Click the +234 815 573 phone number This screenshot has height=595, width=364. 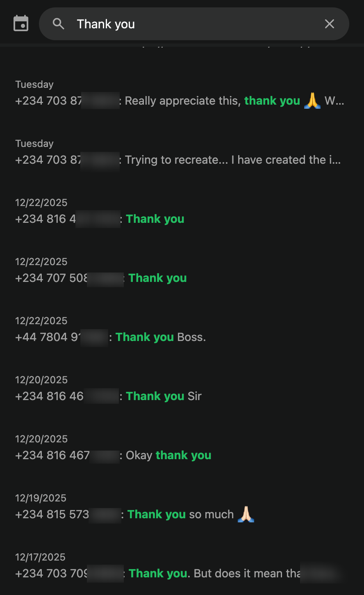[52, 515]
